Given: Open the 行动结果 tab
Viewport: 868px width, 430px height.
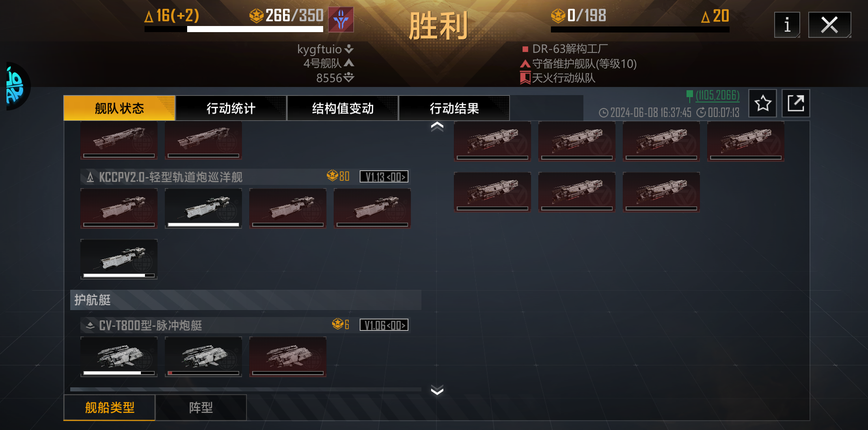Looking at the screenshot, I should pyautogui.click(x=454, y=108).
